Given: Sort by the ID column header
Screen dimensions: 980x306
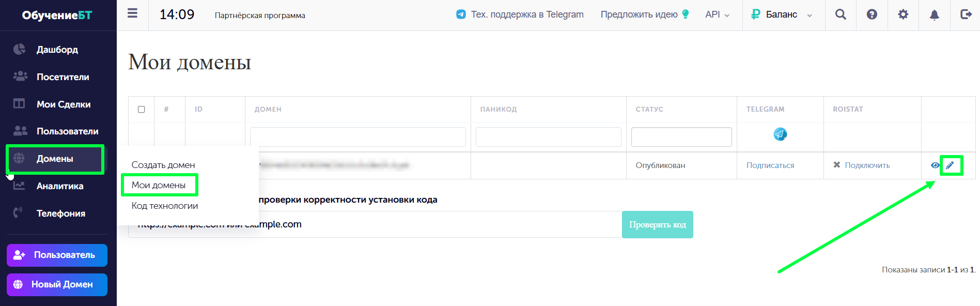Looking at the screenshot, I should (198, 109).
